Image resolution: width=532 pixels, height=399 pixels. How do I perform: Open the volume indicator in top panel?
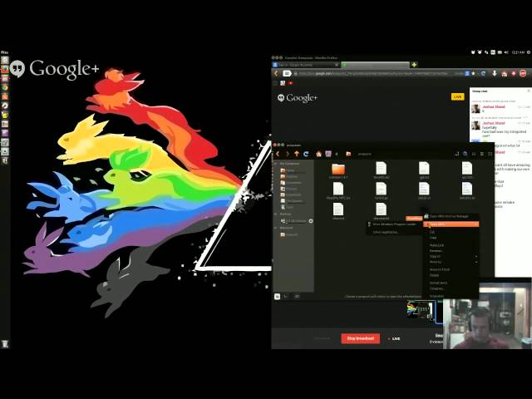pyautogui.click(x=506, y=52)
